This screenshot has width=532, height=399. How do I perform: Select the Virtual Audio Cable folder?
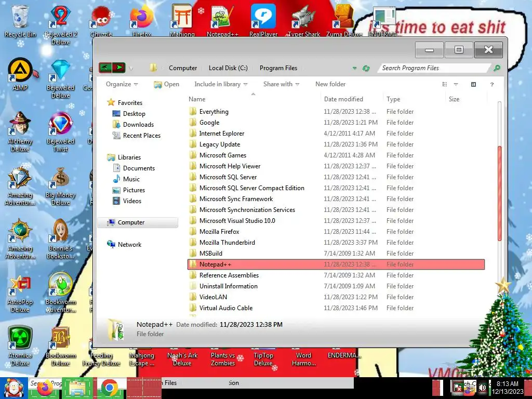tap(336, 308)
